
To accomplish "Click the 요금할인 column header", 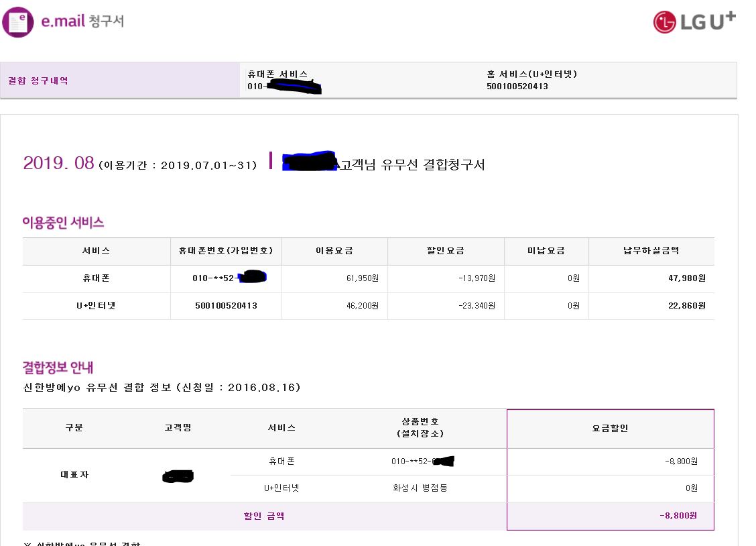I will (610, 428).
